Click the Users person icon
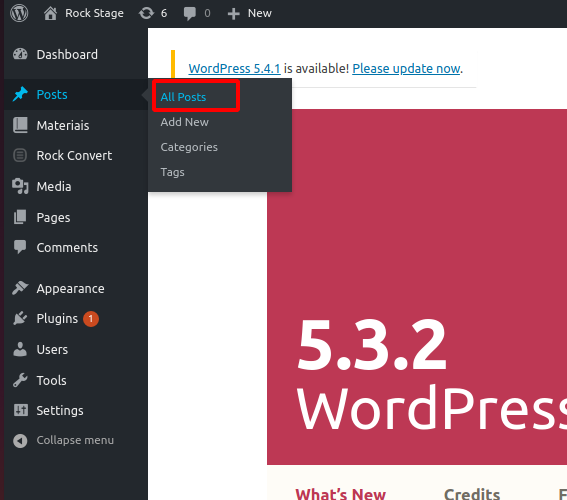 pos(20,349)
